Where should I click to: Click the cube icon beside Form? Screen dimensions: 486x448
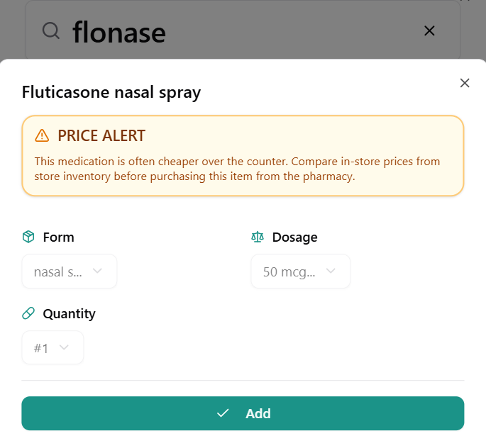click(28, 237)
